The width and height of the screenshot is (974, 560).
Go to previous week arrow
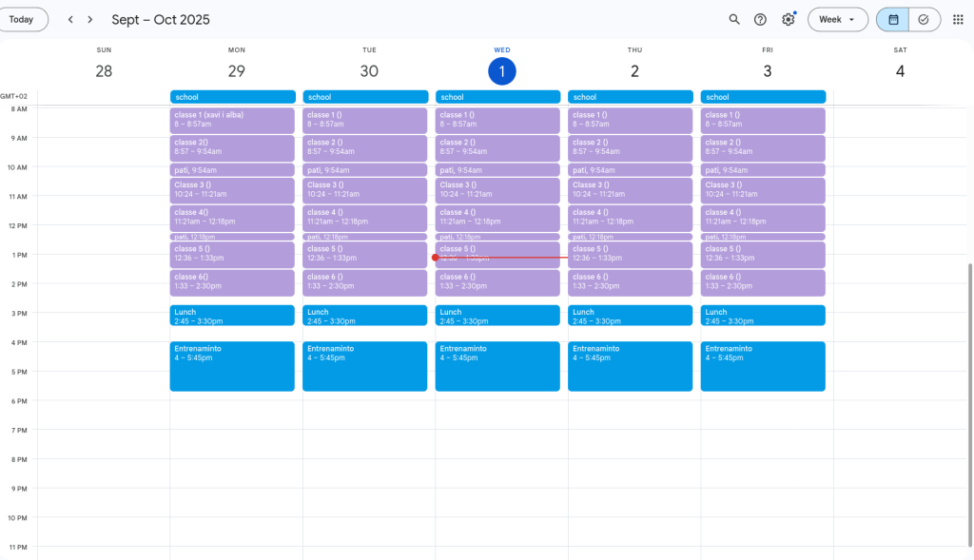[x=70, y=19]
